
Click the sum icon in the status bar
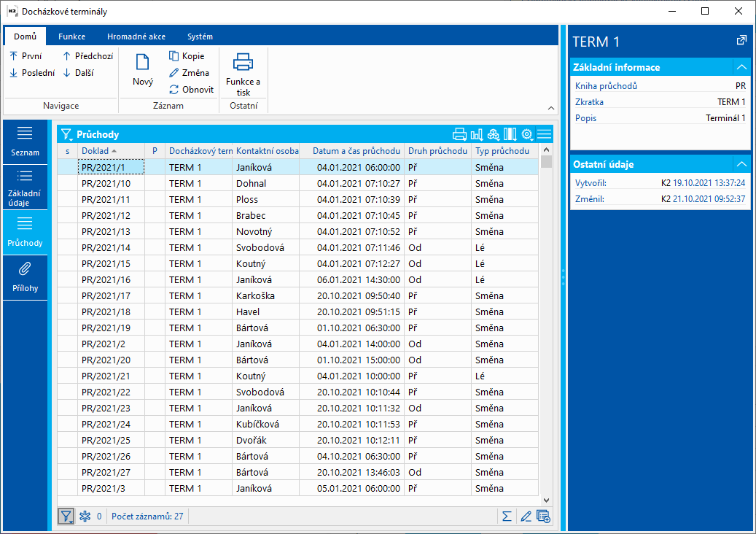coord(507,516)
